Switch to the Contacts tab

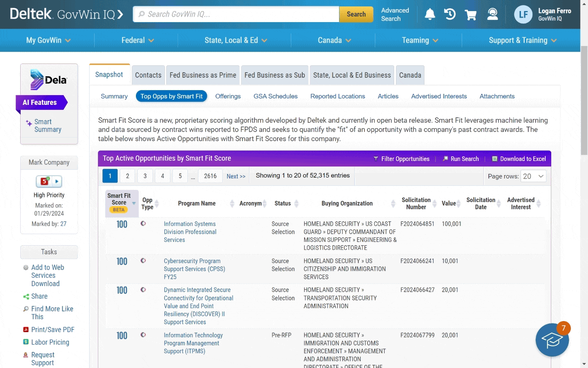tap(148, 75)
